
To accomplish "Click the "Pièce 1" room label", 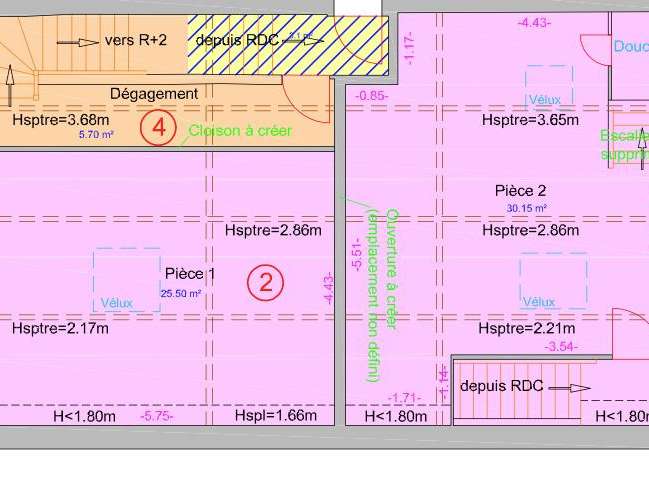I will (x=190, y=273).
